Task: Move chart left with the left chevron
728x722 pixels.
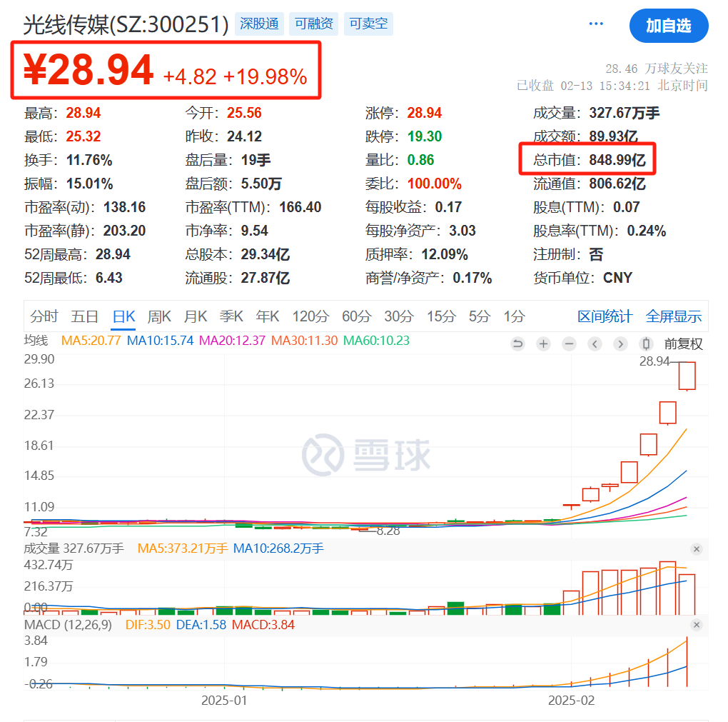Action: click(595, 344)
